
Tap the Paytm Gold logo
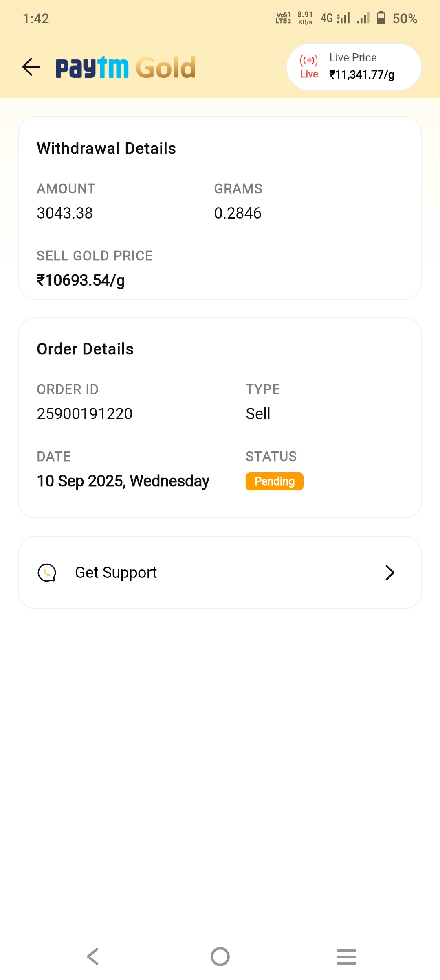pyautogui.click(x=125, y=67)
